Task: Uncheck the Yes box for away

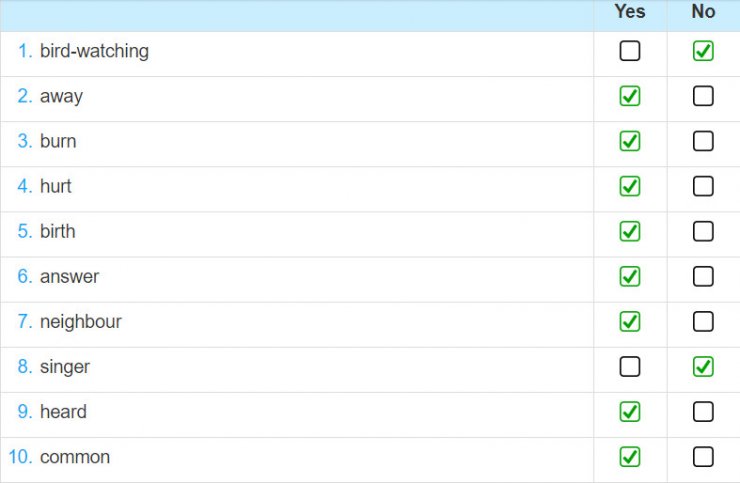Action: click(630, 96)
